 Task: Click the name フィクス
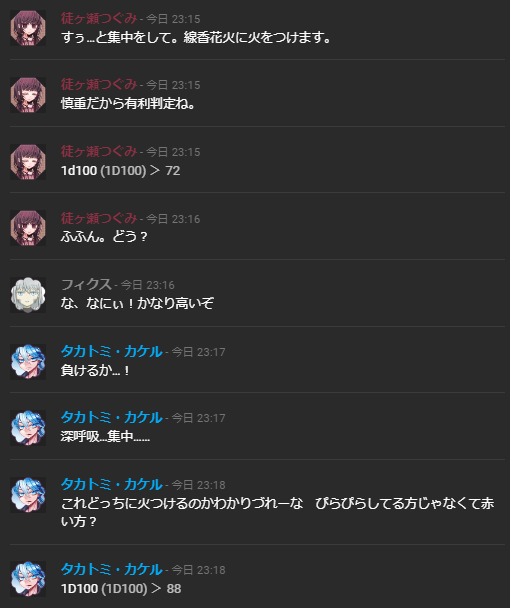(86, 285)
